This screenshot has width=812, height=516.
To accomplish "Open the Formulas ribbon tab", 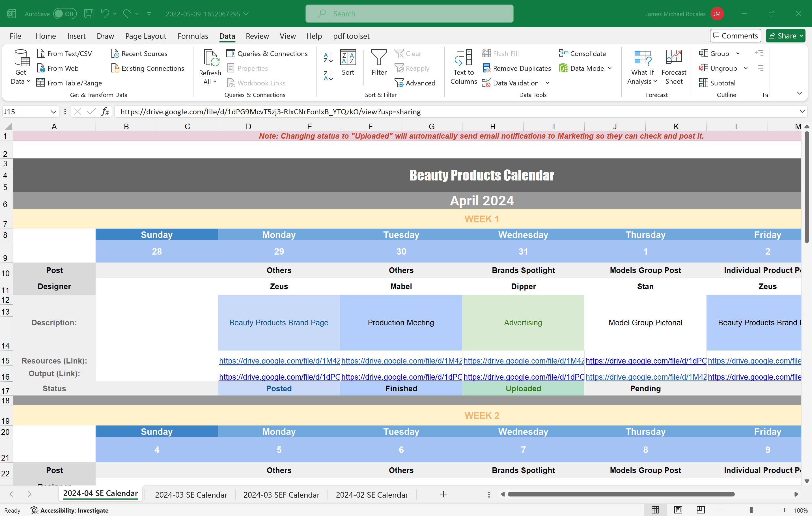I will pyautogui.click(x=193, y=36).
